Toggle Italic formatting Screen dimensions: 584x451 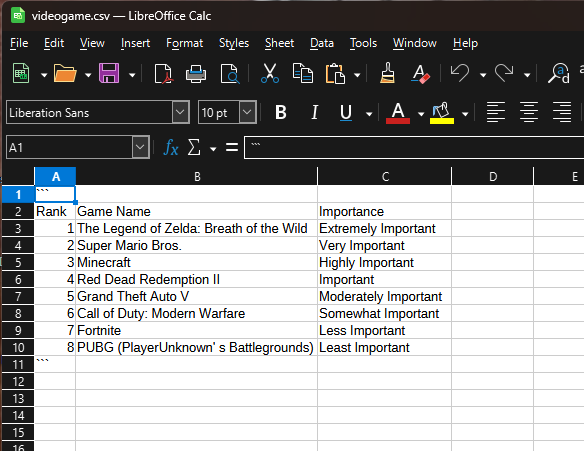click(x=314, y=112)
